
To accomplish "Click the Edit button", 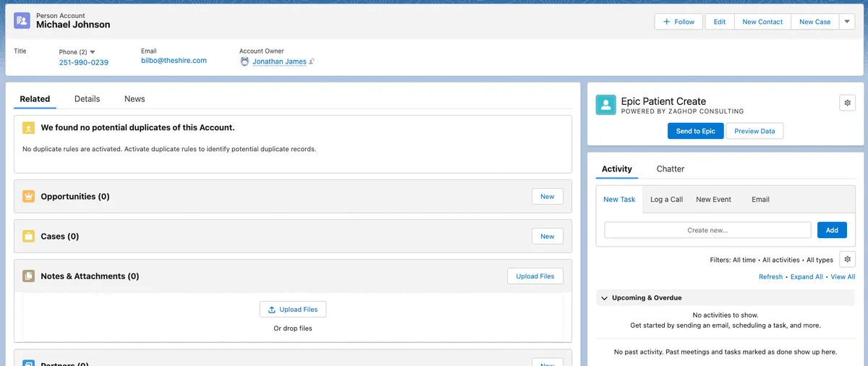I will point(720,22).
